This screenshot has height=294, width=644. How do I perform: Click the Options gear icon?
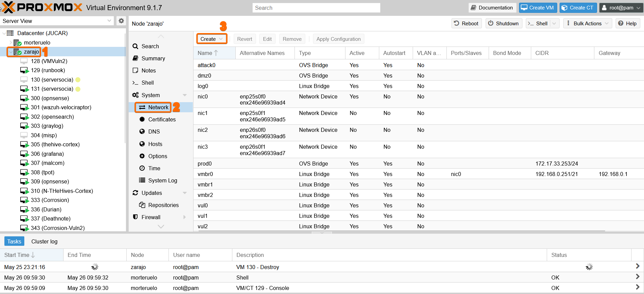click(142, 156)
